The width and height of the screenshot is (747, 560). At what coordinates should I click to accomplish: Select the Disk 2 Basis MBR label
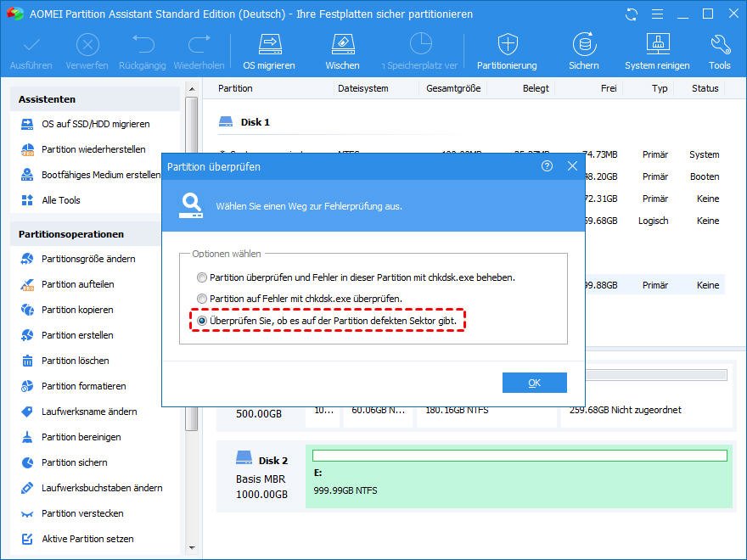(261, 478)
